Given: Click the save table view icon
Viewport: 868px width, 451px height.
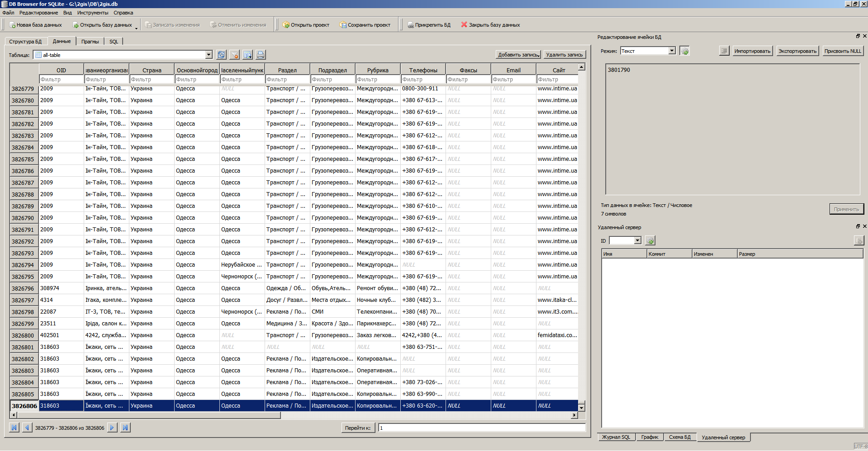Looking at the screenshot, I should point(247,55).
